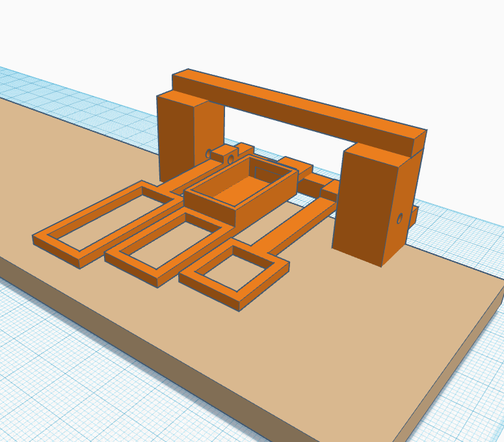Click the peg protruding from right pillar

pos(413,216)
